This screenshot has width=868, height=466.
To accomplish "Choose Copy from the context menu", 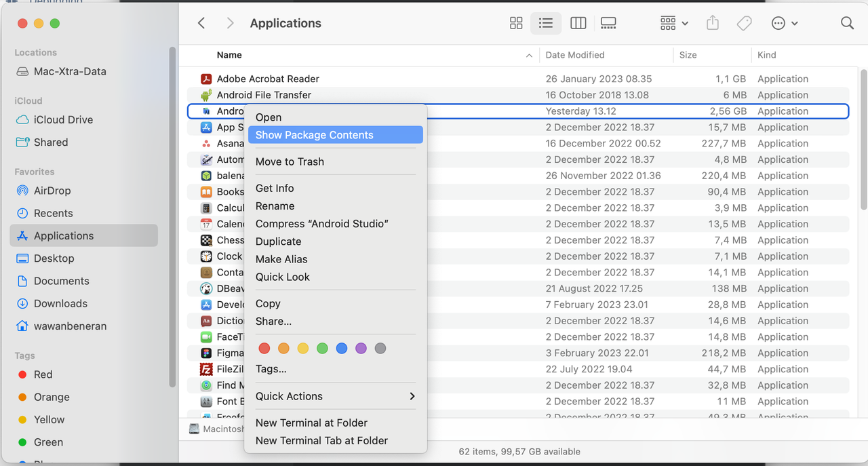I will (x=335, y=303).
